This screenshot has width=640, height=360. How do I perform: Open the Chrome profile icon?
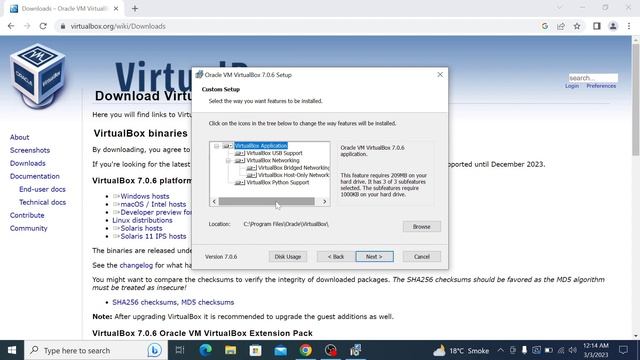coord(613,26)
